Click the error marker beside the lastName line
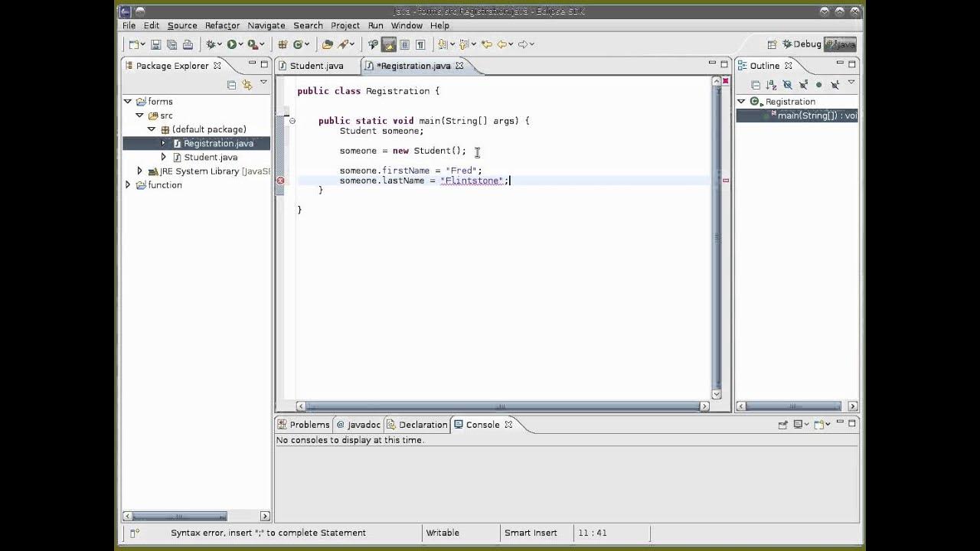 point(280,181)
